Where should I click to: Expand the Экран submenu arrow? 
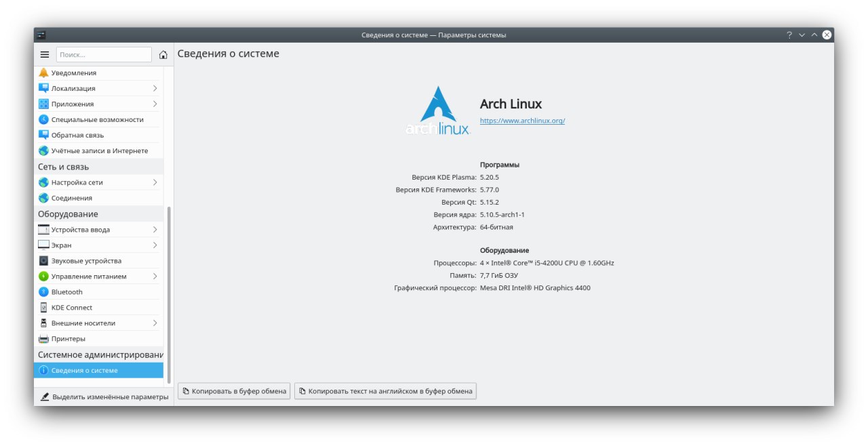(155, 245)
